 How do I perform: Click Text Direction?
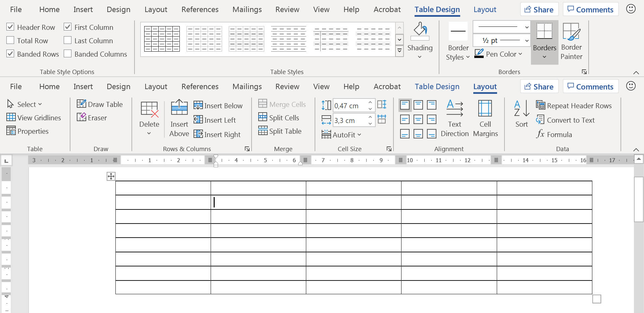point(454,119)
